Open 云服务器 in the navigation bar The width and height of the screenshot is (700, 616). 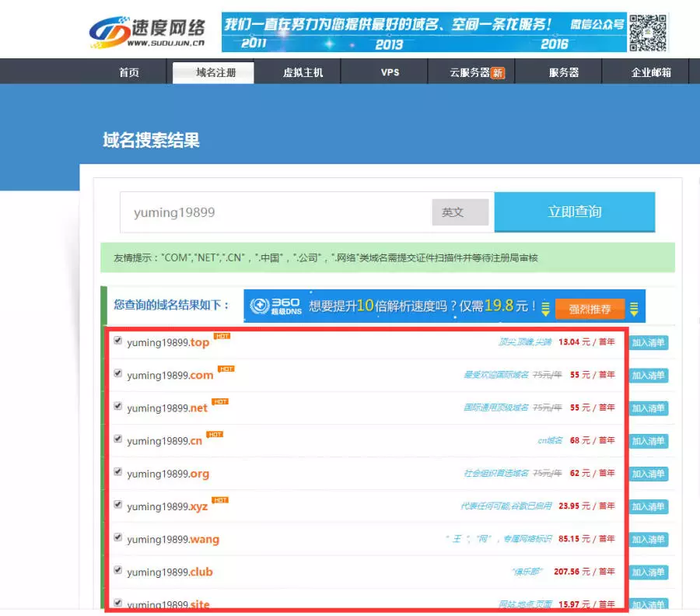click(x=470, y=72)
